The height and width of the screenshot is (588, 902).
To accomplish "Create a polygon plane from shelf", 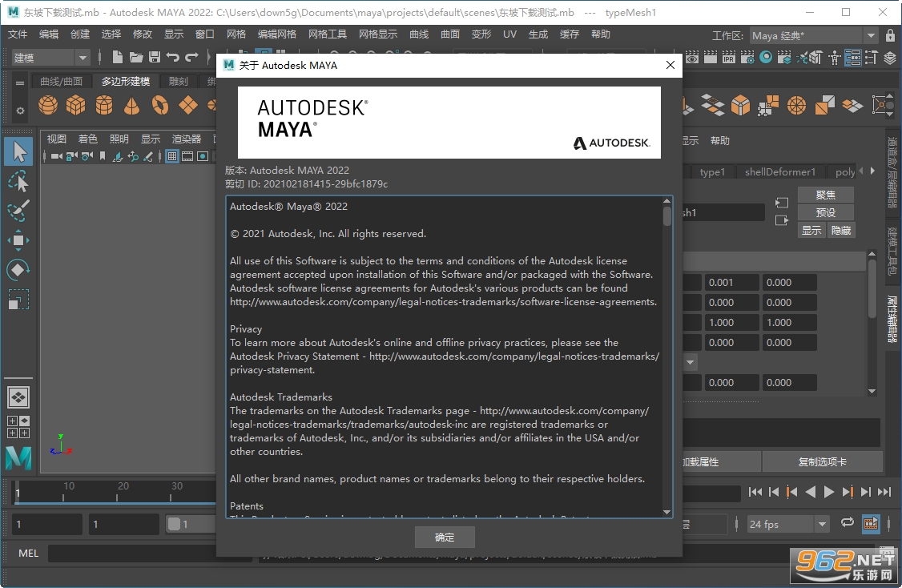I will click(x=188, y=105).
